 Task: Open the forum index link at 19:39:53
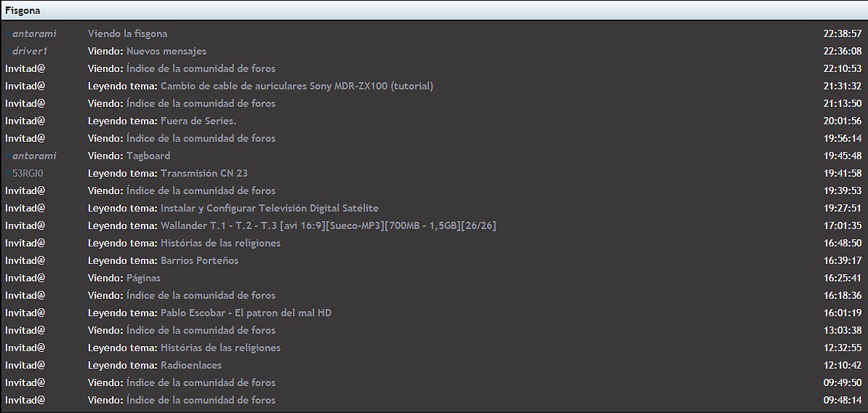point(201,191)
